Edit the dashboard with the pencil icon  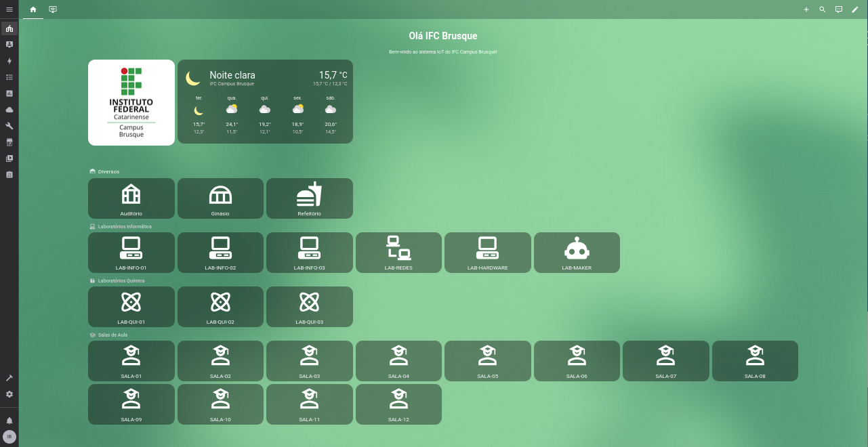point(855,9)
